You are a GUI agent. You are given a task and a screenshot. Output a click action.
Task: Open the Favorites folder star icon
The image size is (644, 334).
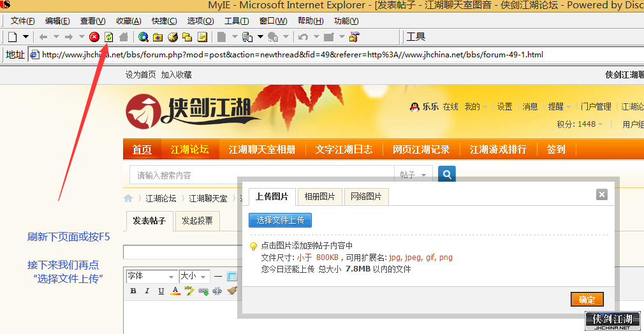157,37
